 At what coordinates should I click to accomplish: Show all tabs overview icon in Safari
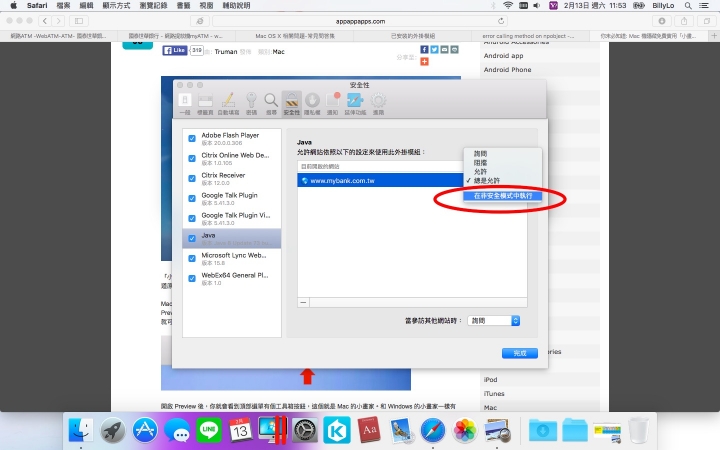(x=707, y=21)
